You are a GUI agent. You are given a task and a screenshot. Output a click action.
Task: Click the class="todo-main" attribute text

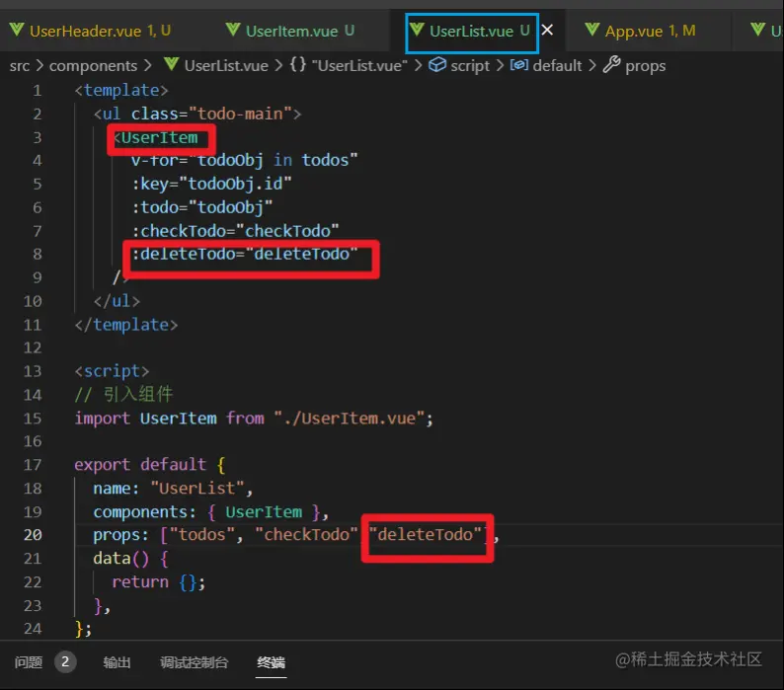pyautogui.click(x=212, y=114)
